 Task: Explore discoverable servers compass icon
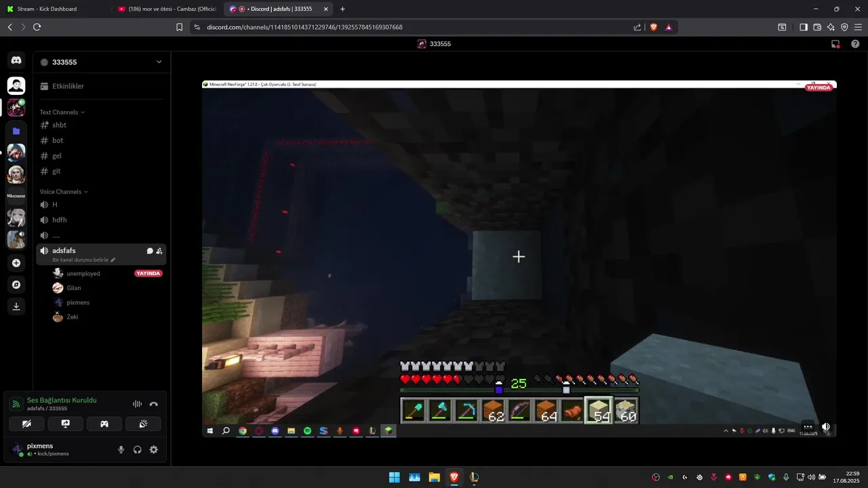tap(16, 285)
